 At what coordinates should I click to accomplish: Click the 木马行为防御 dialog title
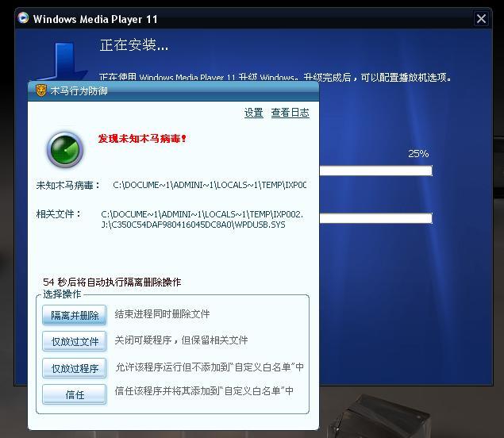(79, 91)
